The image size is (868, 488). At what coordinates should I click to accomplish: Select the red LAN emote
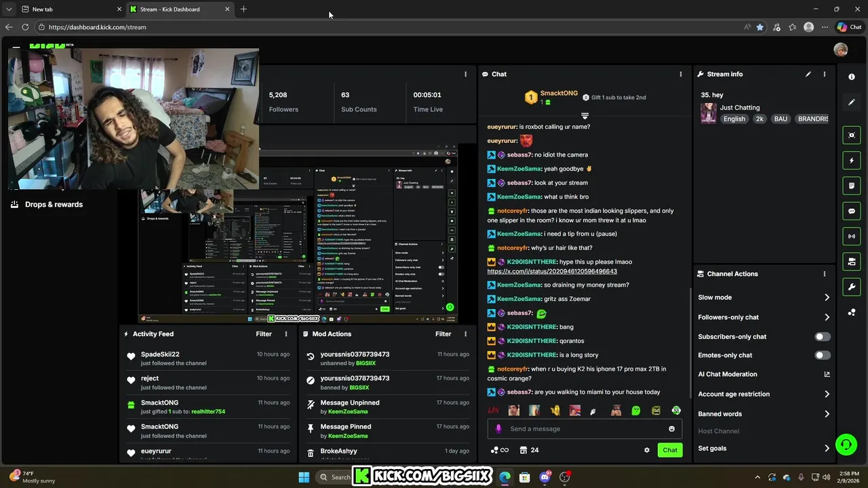(493, 411)
